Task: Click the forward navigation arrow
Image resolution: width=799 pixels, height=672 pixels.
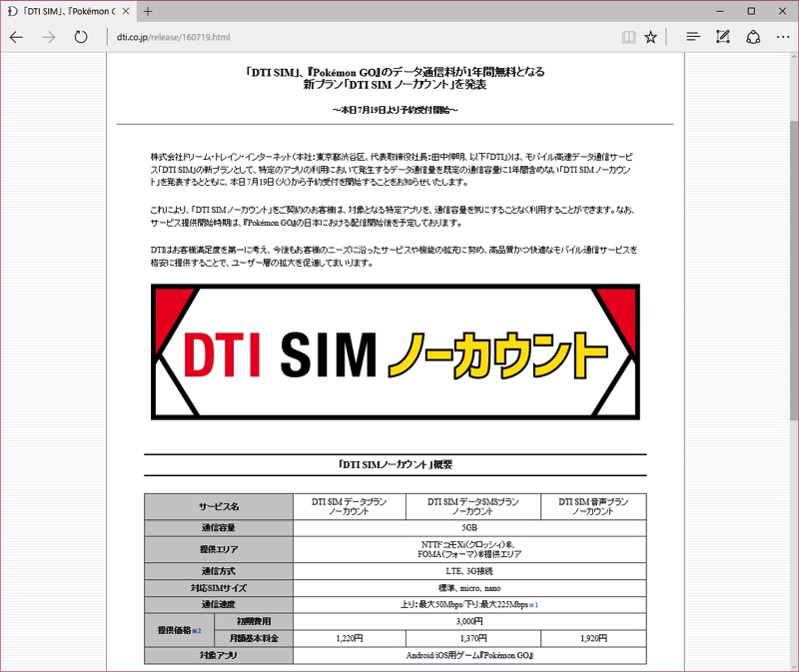Action: click(48, 37)
